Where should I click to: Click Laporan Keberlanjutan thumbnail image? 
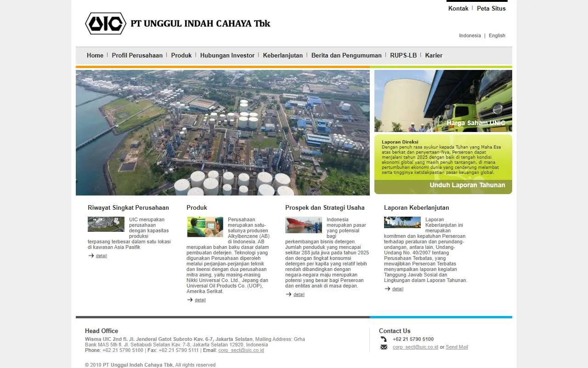(x=402, y=222)
